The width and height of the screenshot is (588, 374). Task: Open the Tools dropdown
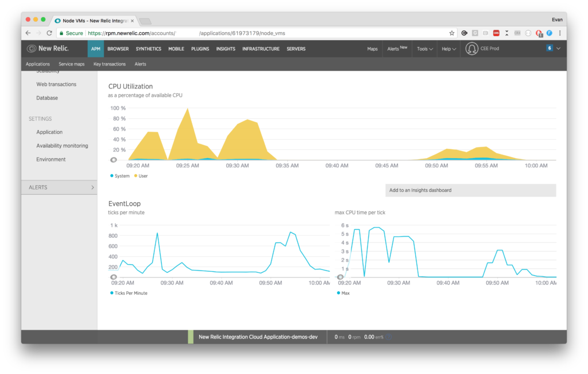(x=424, y=48)
